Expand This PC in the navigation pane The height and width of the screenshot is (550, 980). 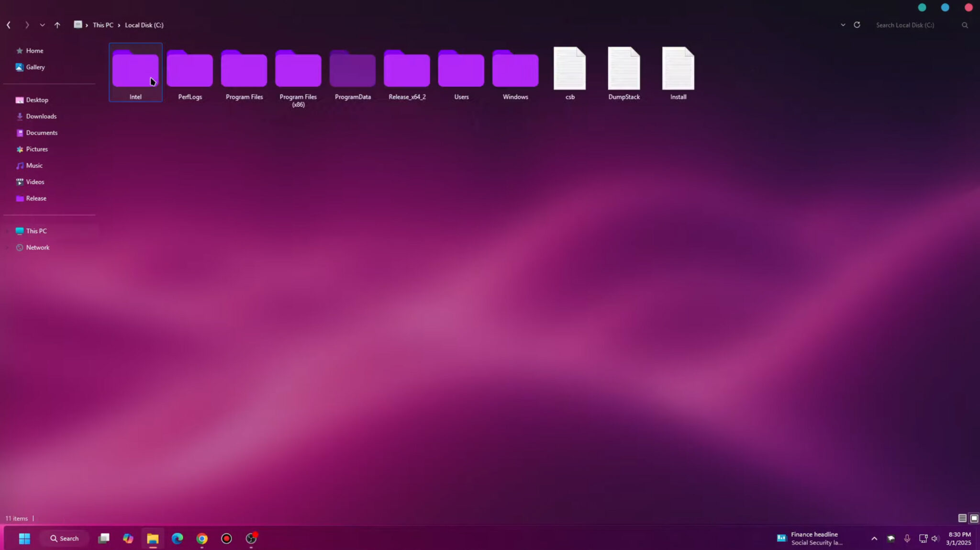[x=7, y=231]
